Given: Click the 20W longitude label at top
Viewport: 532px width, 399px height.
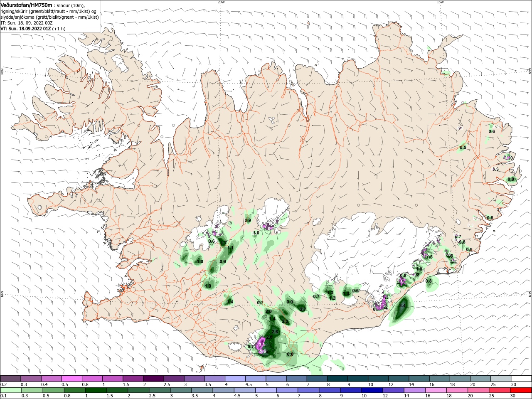Looking at the screenshot, I should (x=221, y=2).
